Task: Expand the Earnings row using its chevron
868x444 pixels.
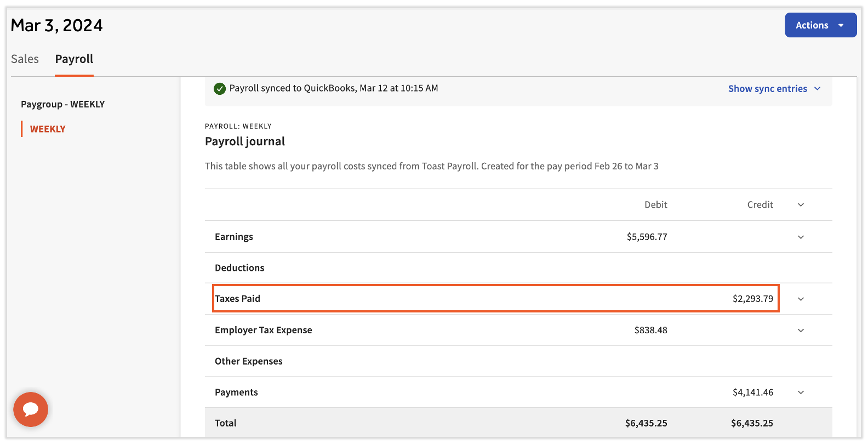Action: pyautogui.click(x=801, y=237)
